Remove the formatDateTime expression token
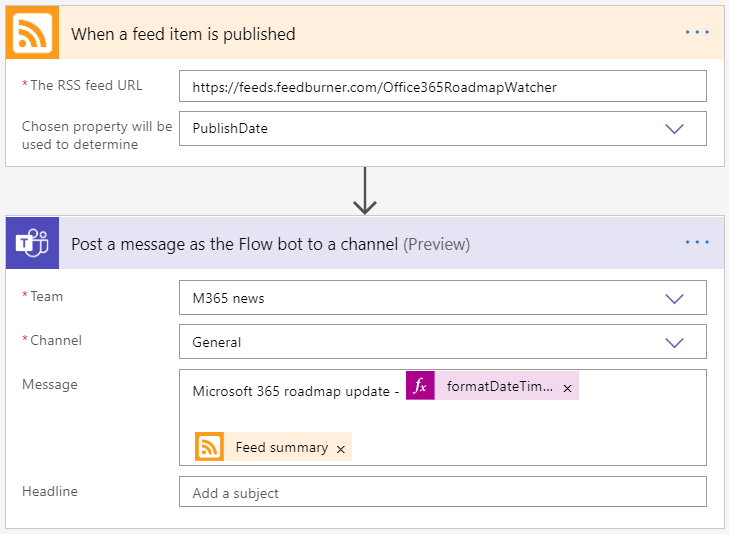The height and width of the screenshot is (534, 729). click(568, 388)
